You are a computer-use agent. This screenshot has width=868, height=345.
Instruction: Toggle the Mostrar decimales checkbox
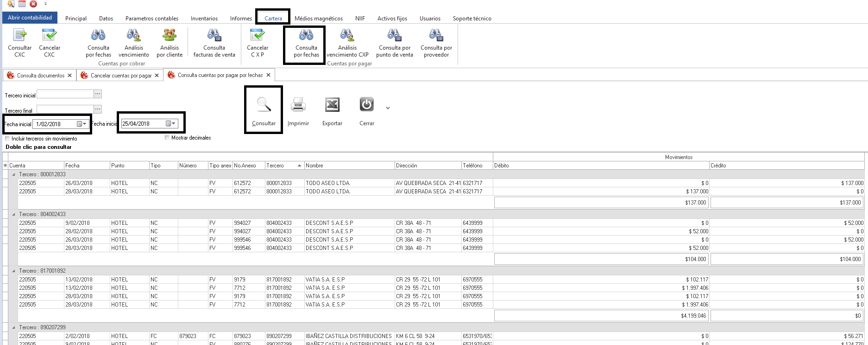point(167,138)
